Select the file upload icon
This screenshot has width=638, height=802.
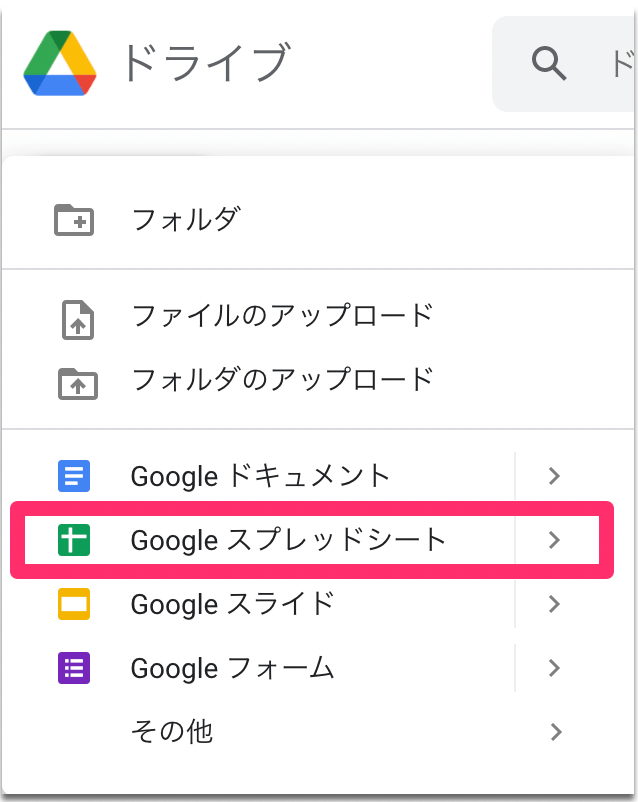[x=77, y=316]
